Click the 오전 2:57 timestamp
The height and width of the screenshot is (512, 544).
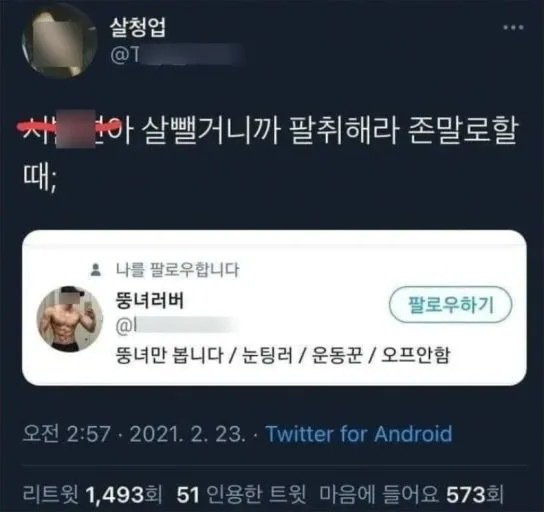[67, 434]
